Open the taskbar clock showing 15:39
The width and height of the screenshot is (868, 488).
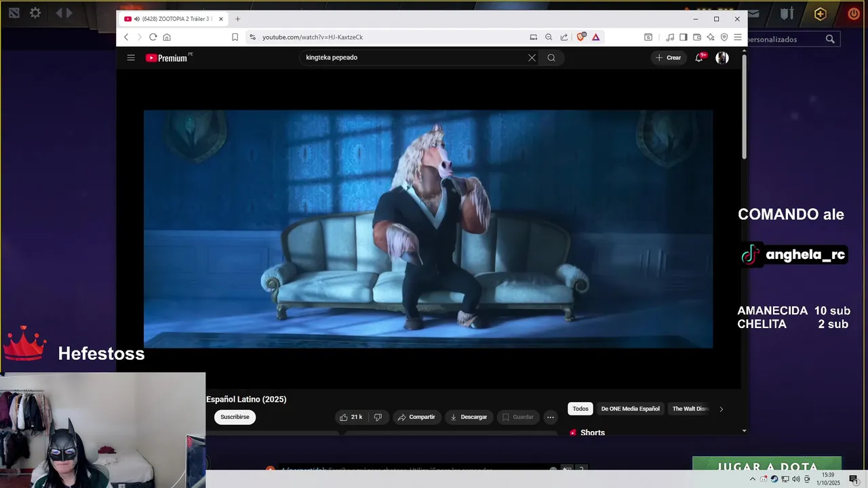tap(828, 479)
